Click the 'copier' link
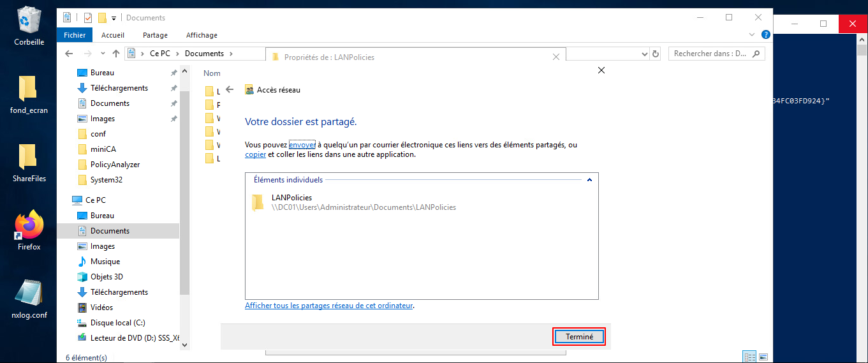868x363 pixels. [255, 154]
